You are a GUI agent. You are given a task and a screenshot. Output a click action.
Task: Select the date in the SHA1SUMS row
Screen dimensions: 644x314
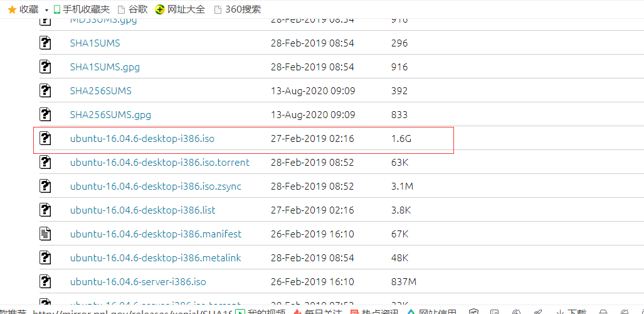pyautogui.click(x=312, y=43)
